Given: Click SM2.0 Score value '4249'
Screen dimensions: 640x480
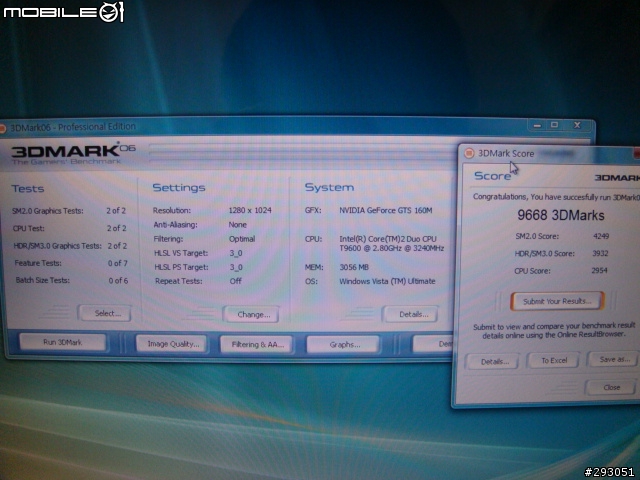Looking at the screenshot, I should (x=601, y=236).
